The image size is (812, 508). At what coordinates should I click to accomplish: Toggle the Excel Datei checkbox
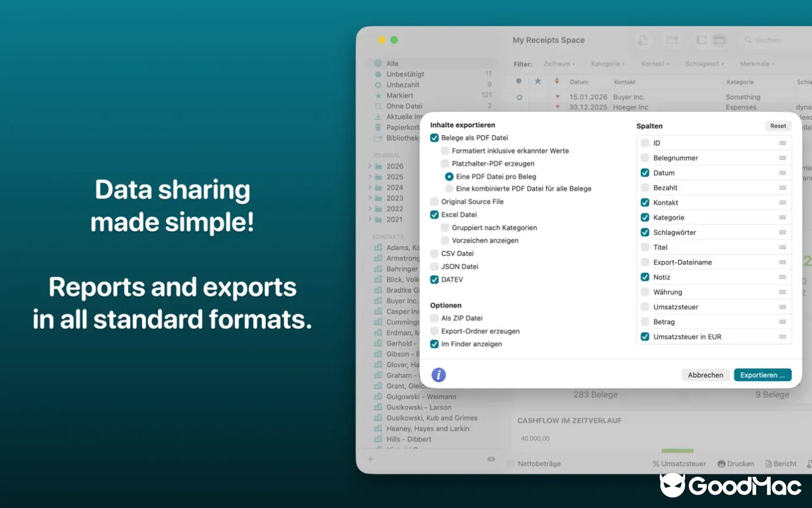click(x=435, y=215)
